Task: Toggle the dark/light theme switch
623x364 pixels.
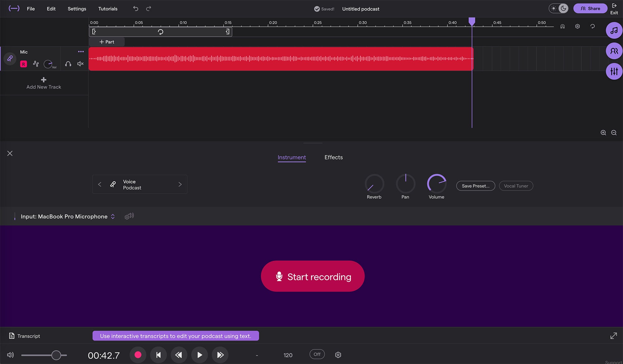Action: (559, 9)
